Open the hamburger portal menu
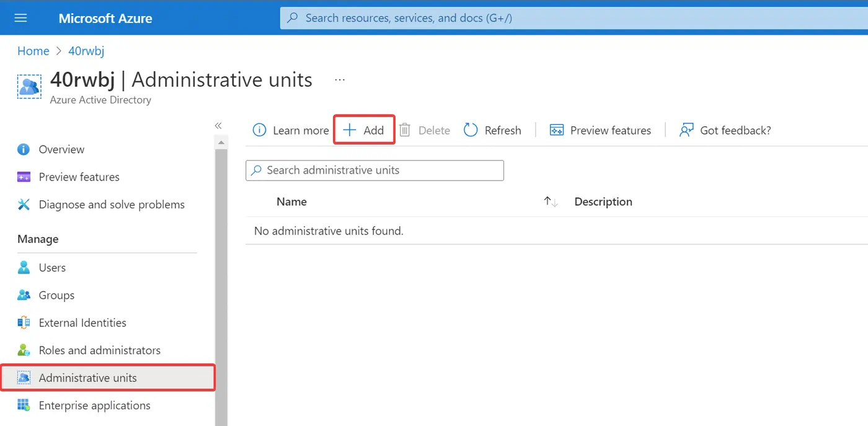868x426 pixels. coord(20,18)
